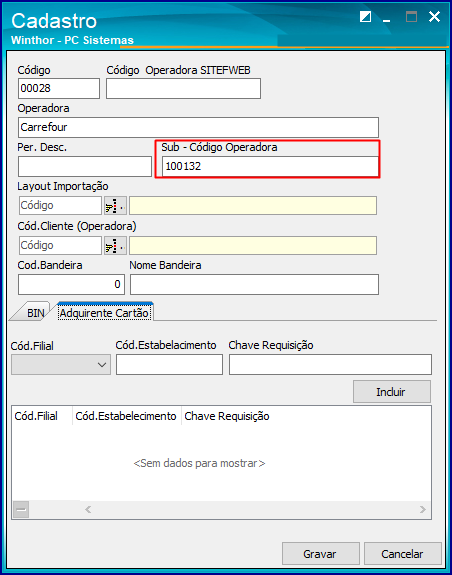Click the right arrow of the grid scrollbar
452x575 pixels.
(x=423, y=509)
